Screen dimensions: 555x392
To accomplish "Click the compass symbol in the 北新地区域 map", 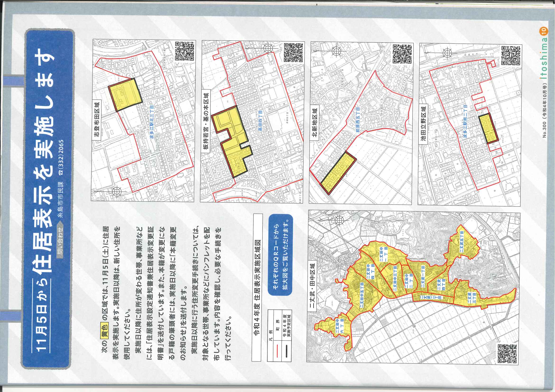I will click(x=336, y=51).
